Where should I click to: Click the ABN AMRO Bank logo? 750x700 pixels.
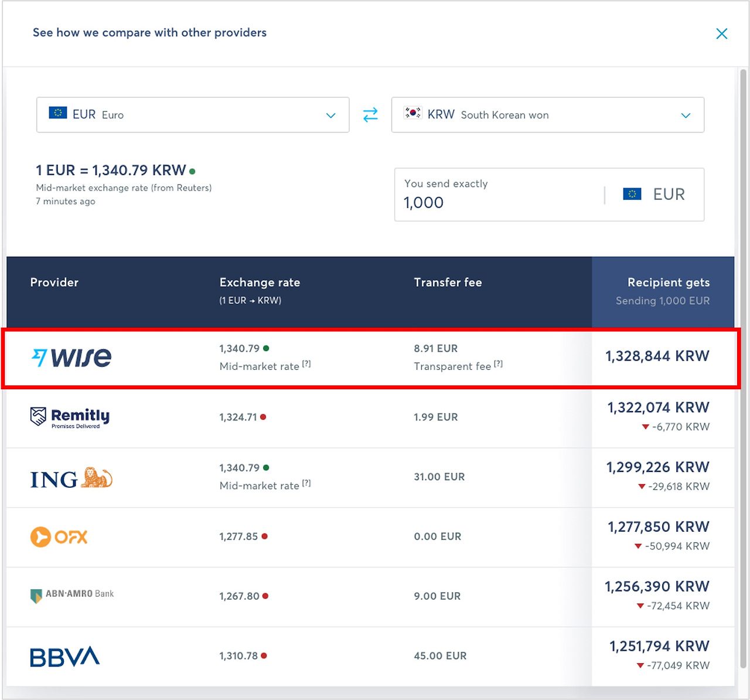72,595
